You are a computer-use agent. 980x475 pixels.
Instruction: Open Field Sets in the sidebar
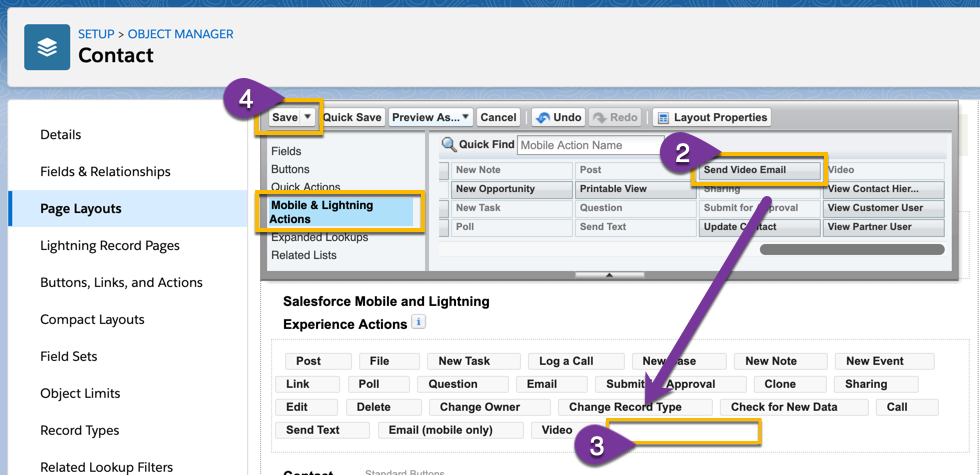click(69, 356)
